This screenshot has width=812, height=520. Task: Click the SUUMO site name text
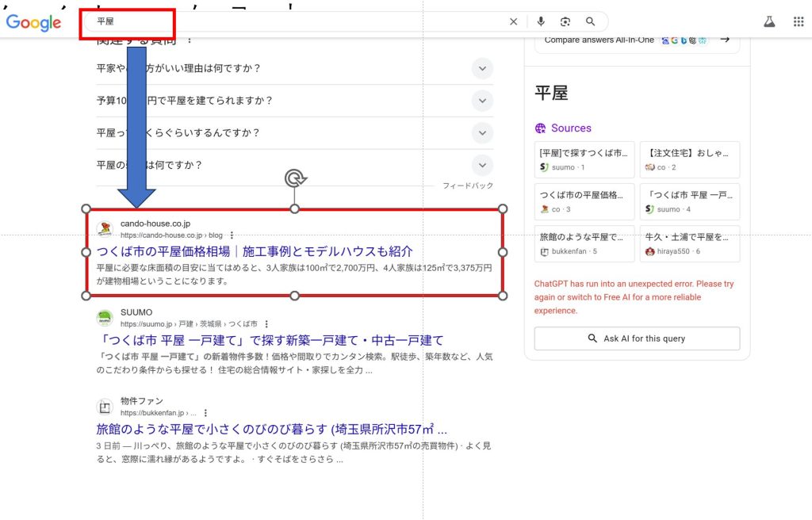point(136,312)
